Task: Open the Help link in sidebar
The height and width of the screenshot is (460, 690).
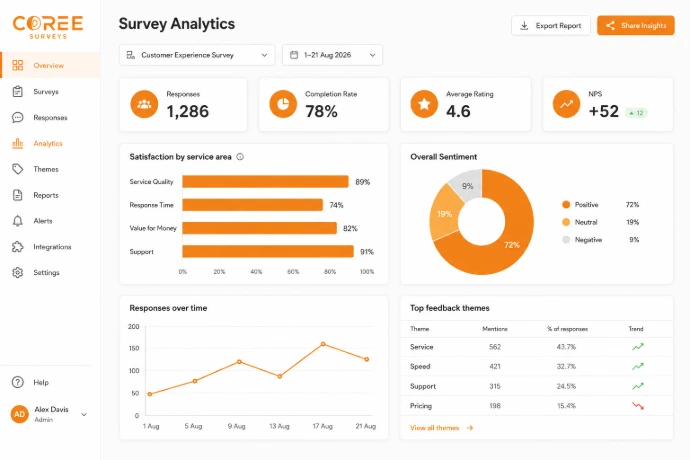Action: pos(41,383)
